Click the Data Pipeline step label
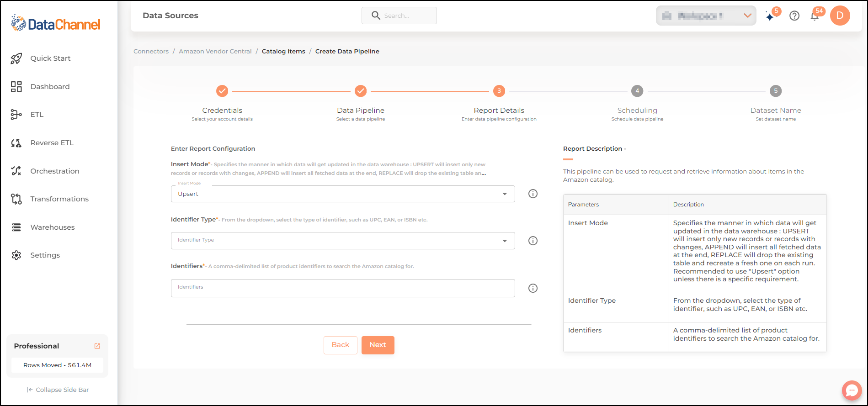 361,111
